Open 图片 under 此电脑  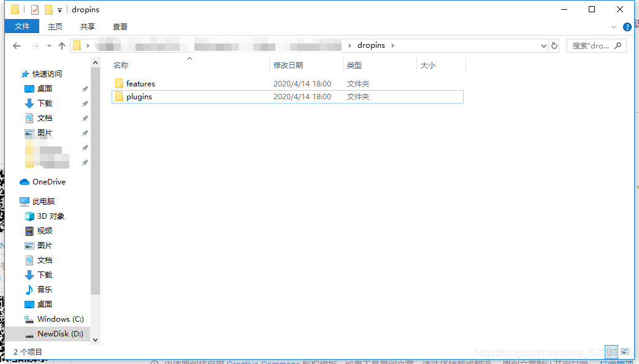point(44,245)
